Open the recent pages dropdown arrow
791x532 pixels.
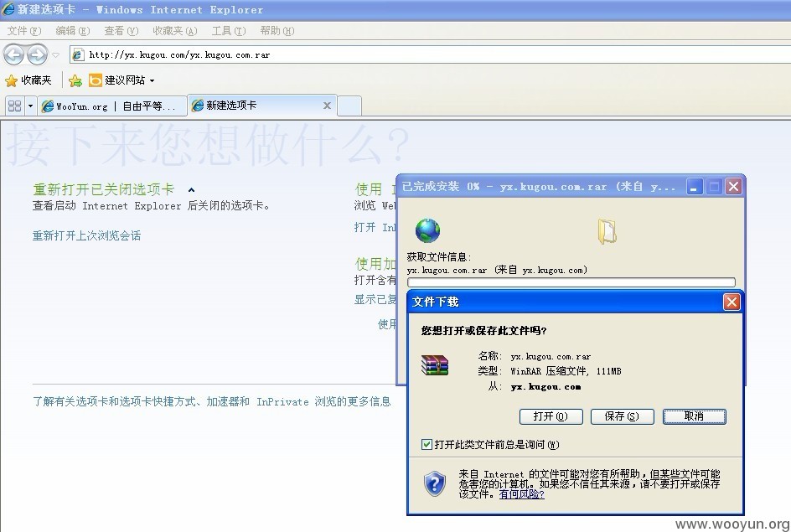coord(55,55)
